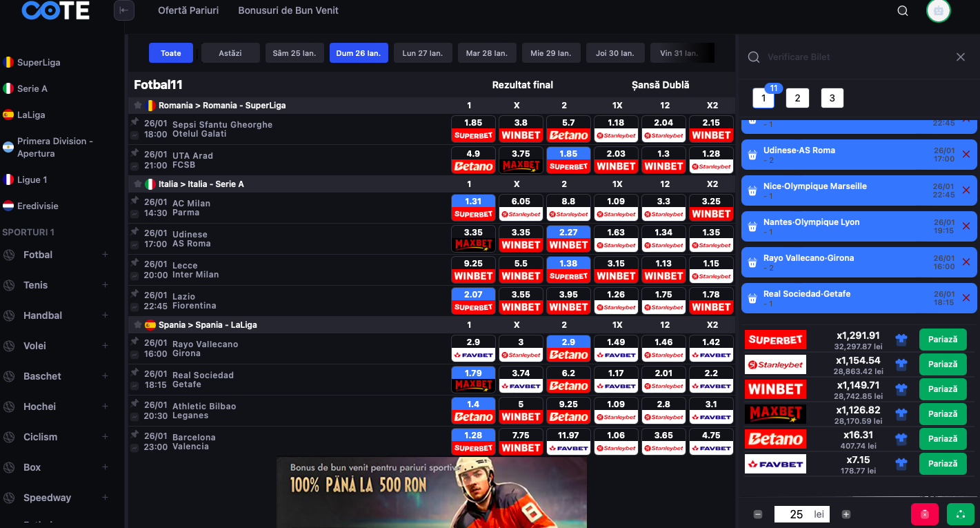Click basket icon on Udinese-AS Roma slip

(x=752, y=155)
